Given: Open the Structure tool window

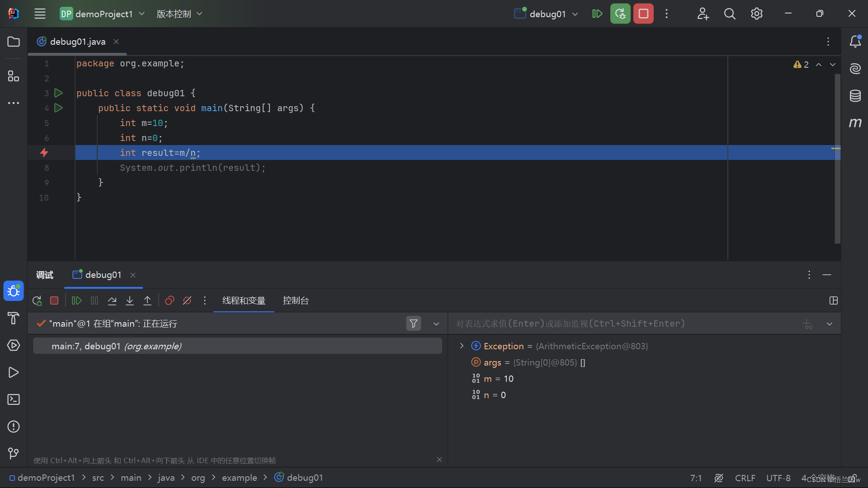Looking at the screenshot, I should (x=14, y=76).
